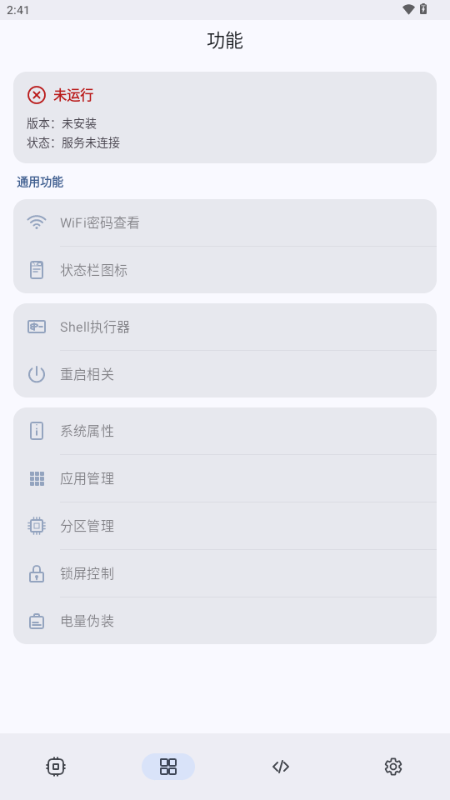Screen dimensions: 450x800
Task: Switch to the code tab in bottom navigation
Action: point(281,766)
